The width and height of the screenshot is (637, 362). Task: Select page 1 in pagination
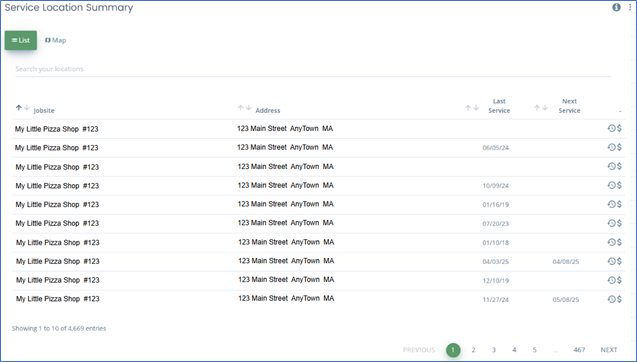(453, 350)
